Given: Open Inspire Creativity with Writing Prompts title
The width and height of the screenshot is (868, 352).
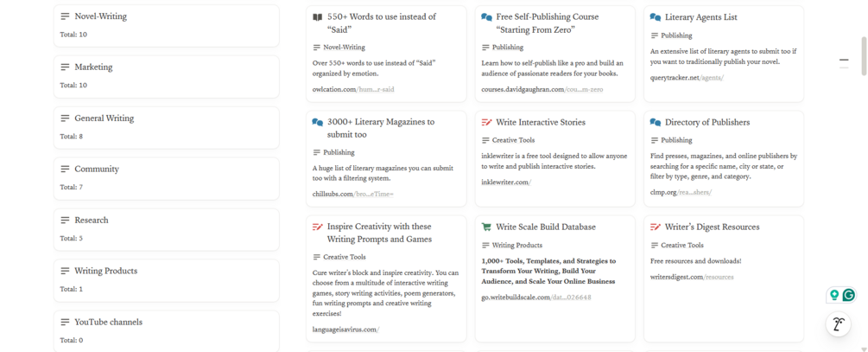Looking at the screenshot, I should [379, 233].
